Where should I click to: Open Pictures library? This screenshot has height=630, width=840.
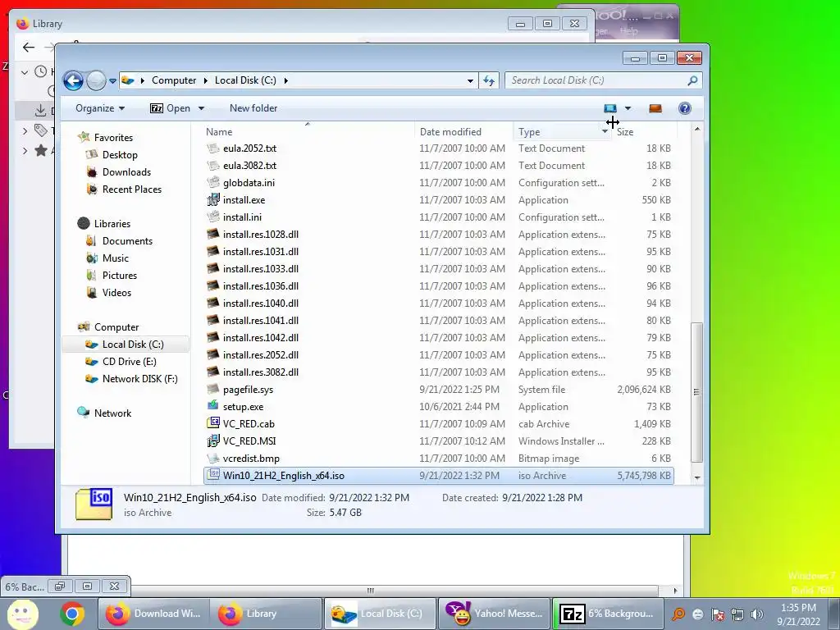[120, 276]
